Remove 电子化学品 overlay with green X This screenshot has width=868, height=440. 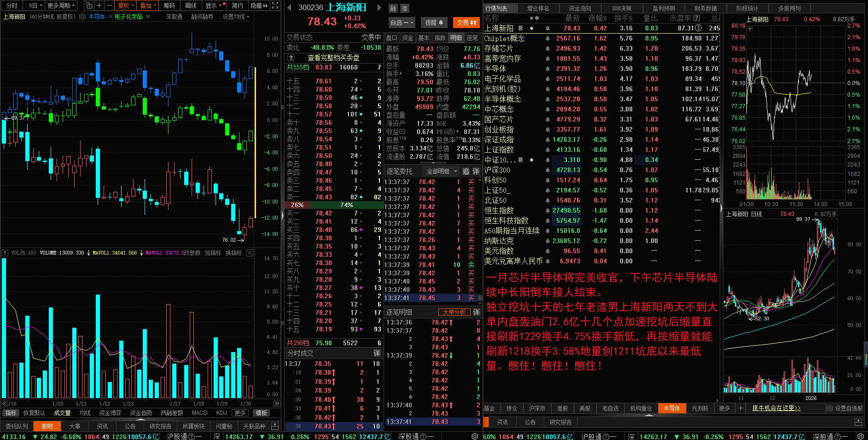pos(148,17)
